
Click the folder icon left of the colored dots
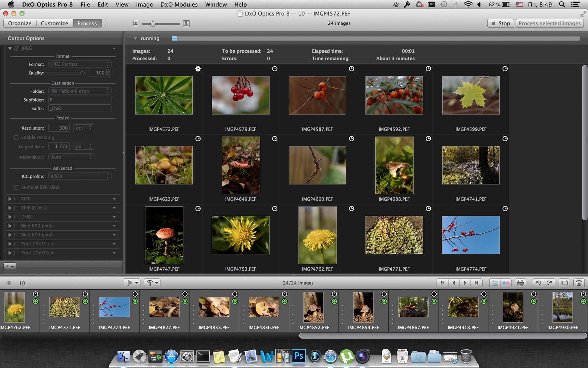495,283
